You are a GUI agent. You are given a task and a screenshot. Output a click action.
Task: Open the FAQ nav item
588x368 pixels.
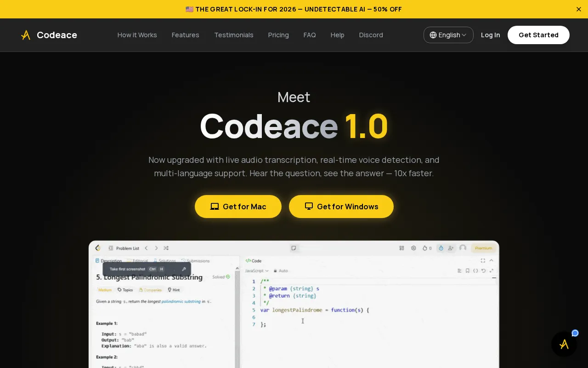310,35
